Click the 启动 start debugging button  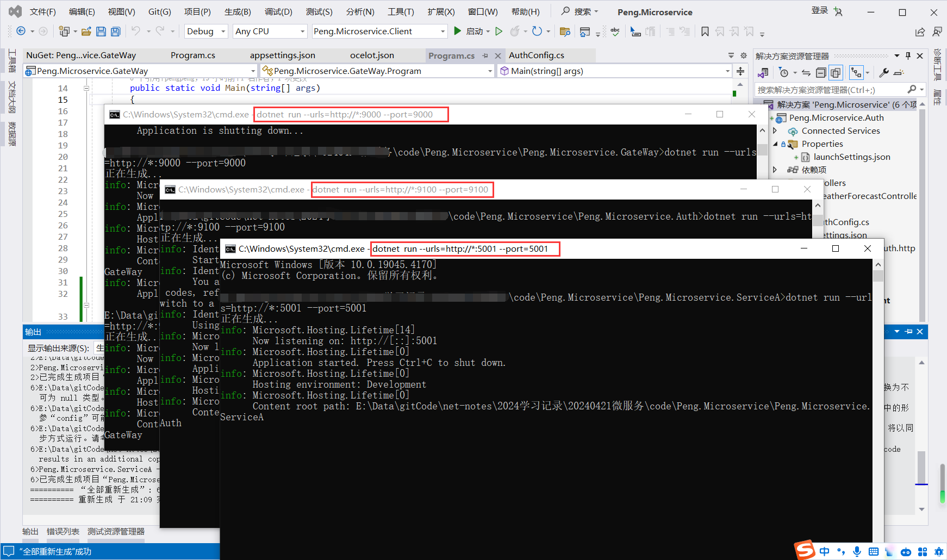tap(470, 32)
